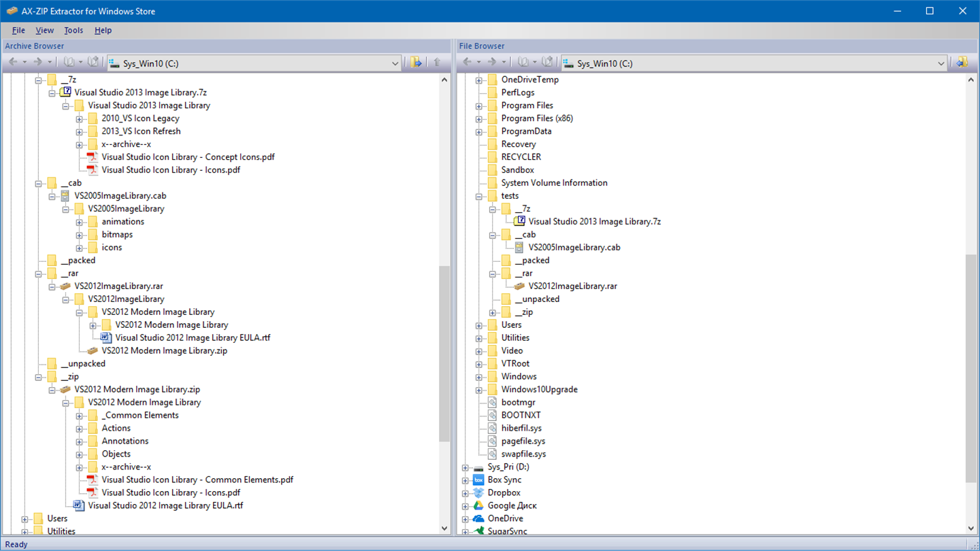Click the Common Elements.pdf file icon

pyautogui.click(x=93, y=480)
